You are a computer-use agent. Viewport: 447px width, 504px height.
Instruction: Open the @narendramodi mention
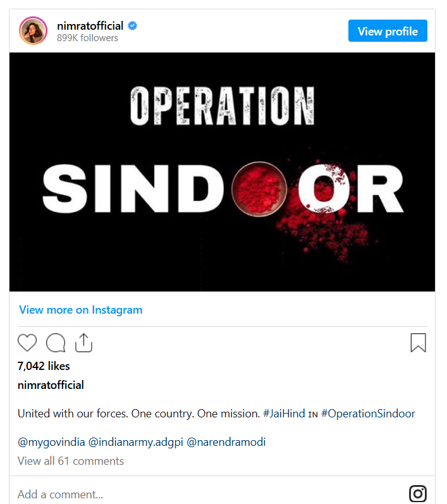226,442
